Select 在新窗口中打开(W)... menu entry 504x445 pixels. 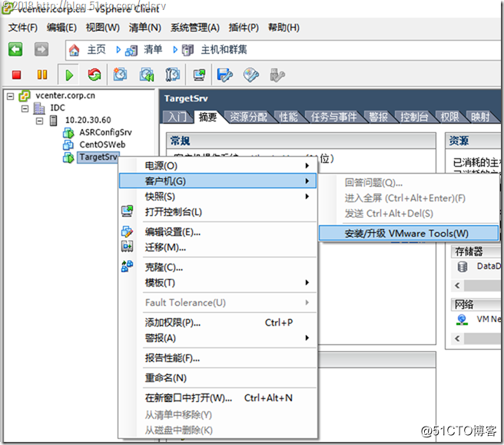[218, 398]
